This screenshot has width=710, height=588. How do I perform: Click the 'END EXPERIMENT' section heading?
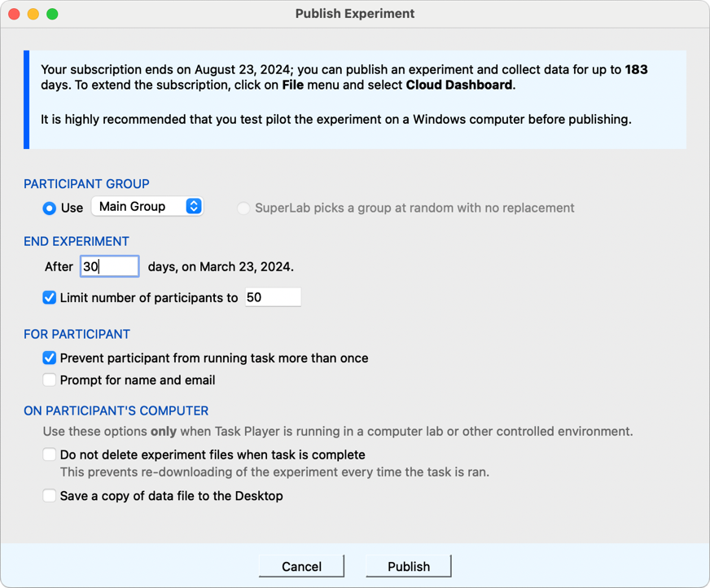point(77,241)
